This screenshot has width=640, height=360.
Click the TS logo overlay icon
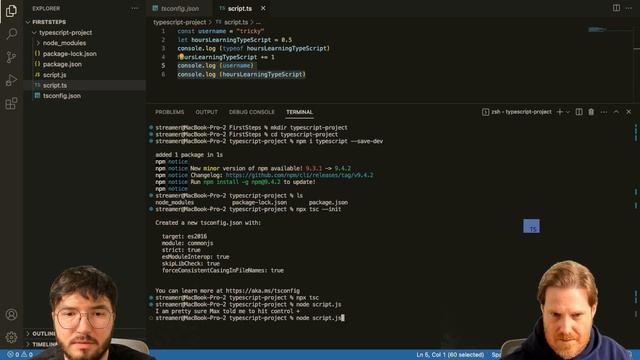531,226
